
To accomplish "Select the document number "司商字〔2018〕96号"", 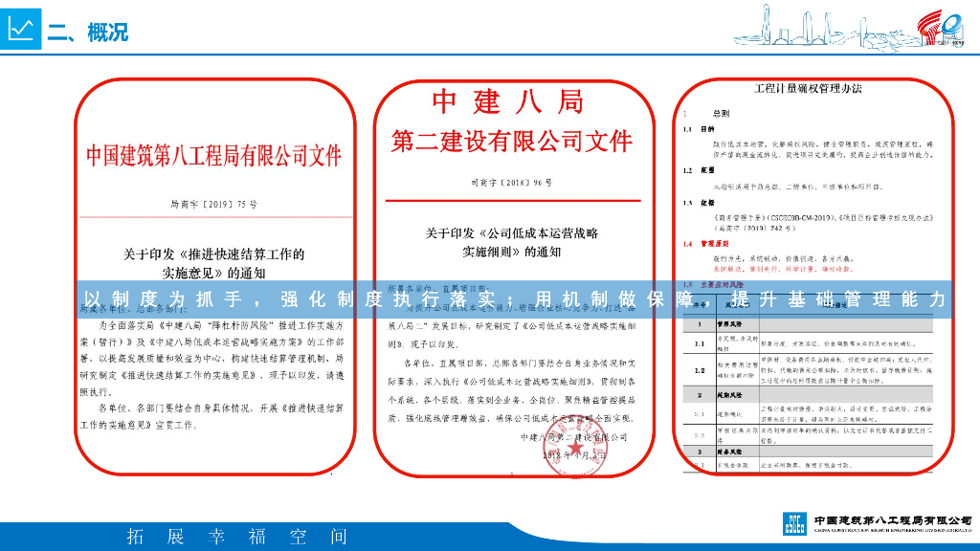I will click(x=512, y=183).
